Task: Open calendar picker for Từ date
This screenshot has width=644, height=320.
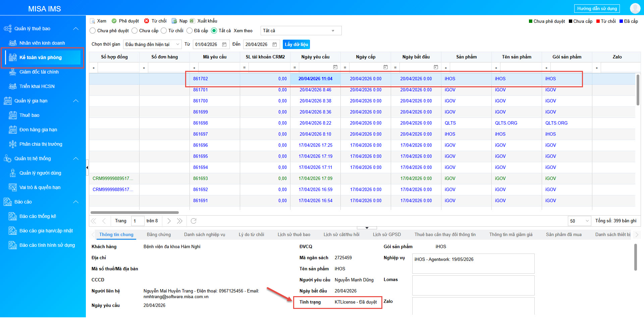Action: click(x=224, y=45)
